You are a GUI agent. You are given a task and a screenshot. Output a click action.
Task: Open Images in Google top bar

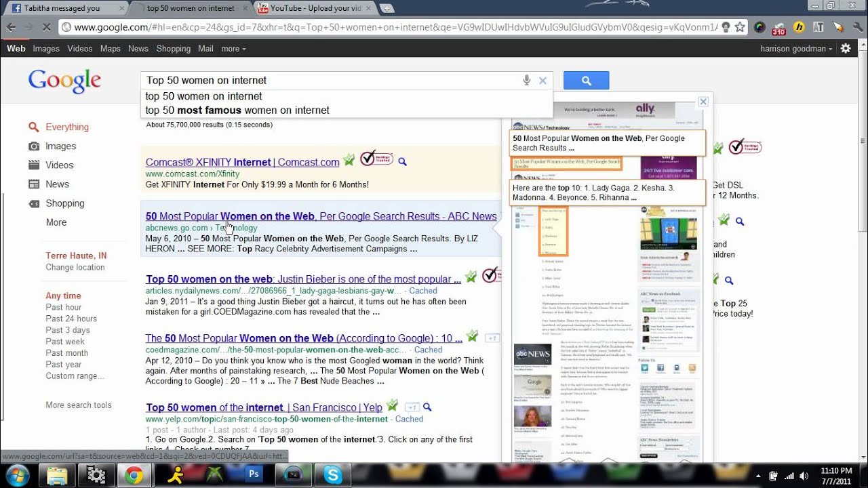46,49
